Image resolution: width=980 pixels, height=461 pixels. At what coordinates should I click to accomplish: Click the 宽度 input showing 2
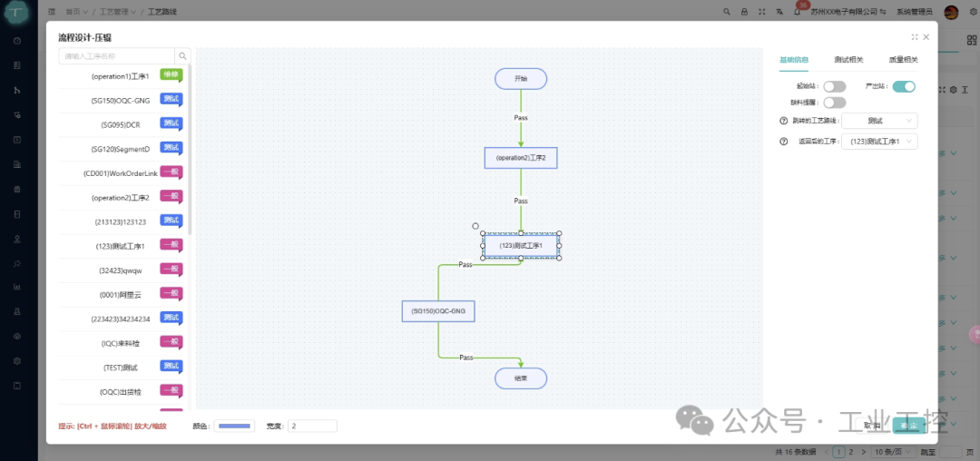[x=312, y=426]
